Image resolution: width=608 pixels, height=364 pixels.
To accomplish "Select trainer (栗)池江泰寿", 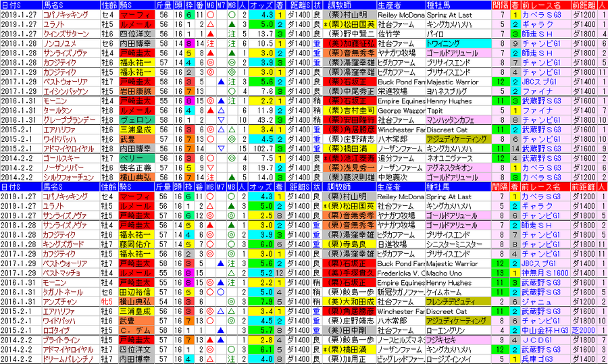I will tap(350, 158).
